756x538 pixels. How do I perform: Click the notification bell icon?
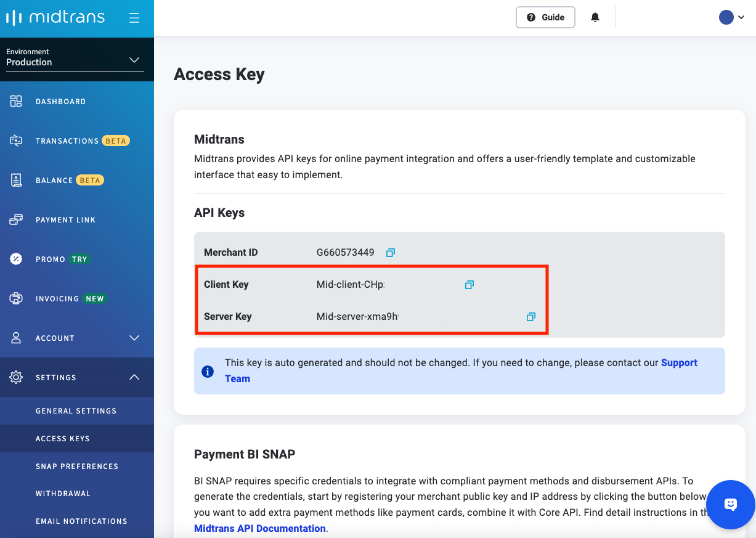point(595,17)
